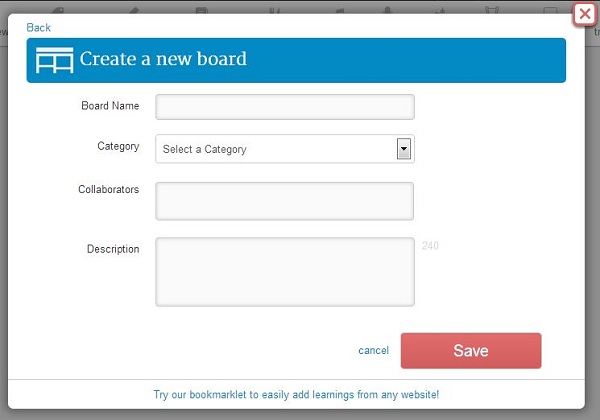The image size is (600, 420).
Task: Click the 240 character counter
Action: coord(430,245)
